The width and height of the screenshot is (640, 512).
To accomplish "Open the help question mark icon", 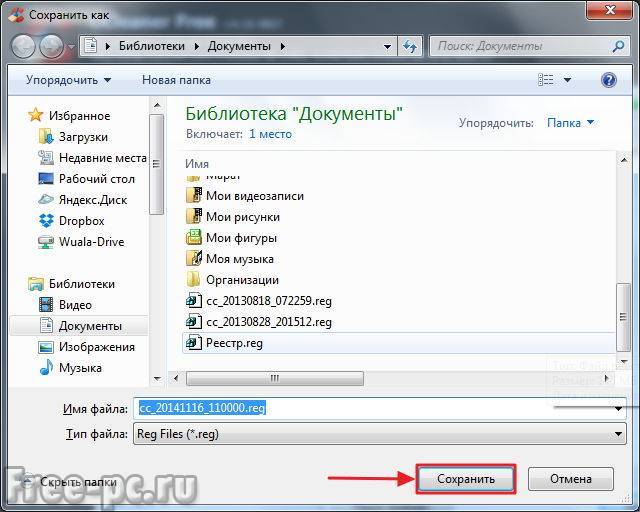I will pyautogui.click(x=608, y=80).
